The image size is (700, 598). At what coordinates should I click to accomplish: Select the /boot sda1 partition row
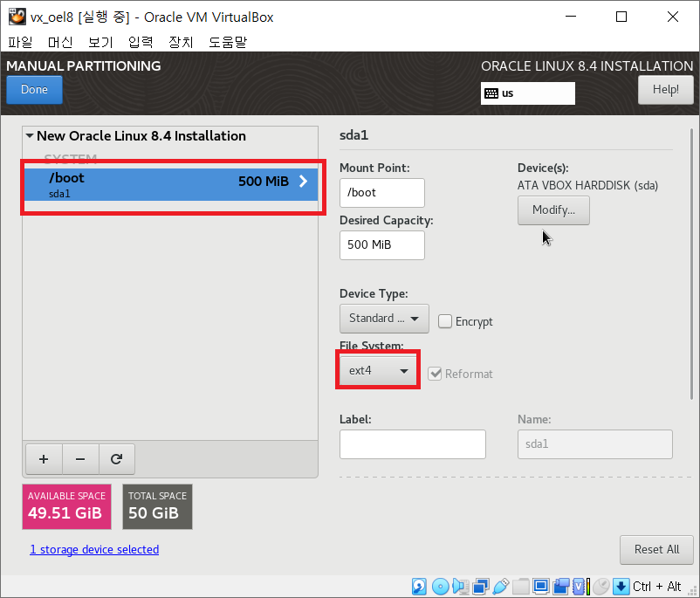pos(171,184)
